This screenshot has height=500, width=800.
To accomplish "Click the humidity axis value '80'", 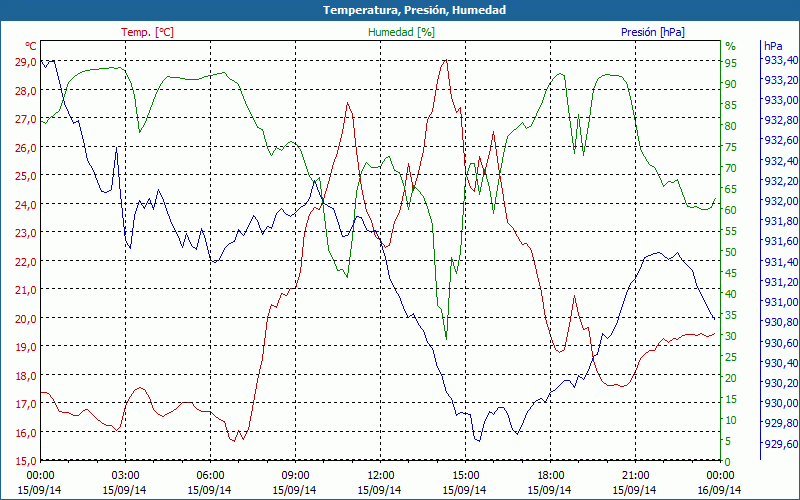I will (x=731, y=126).
